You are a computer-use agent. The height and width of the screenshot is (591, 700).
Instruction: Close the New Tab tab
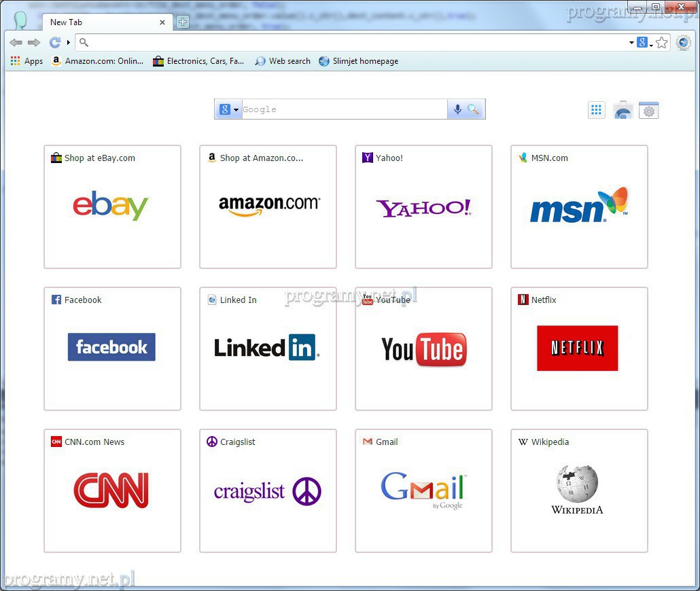pos(162,22)
